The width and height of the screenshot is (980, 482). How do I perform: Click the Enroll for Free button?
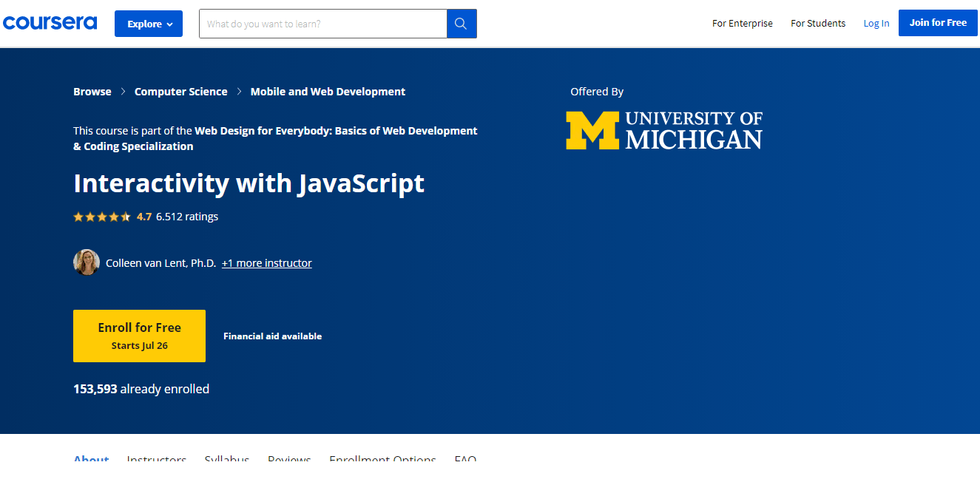pos(139,336)
